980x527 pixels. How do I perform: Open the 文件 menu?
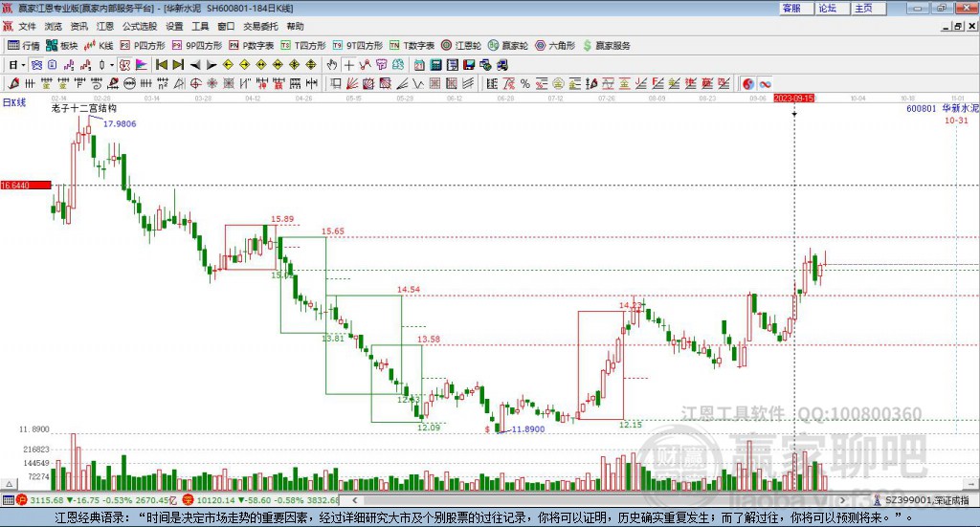click(x=27, y=26)
